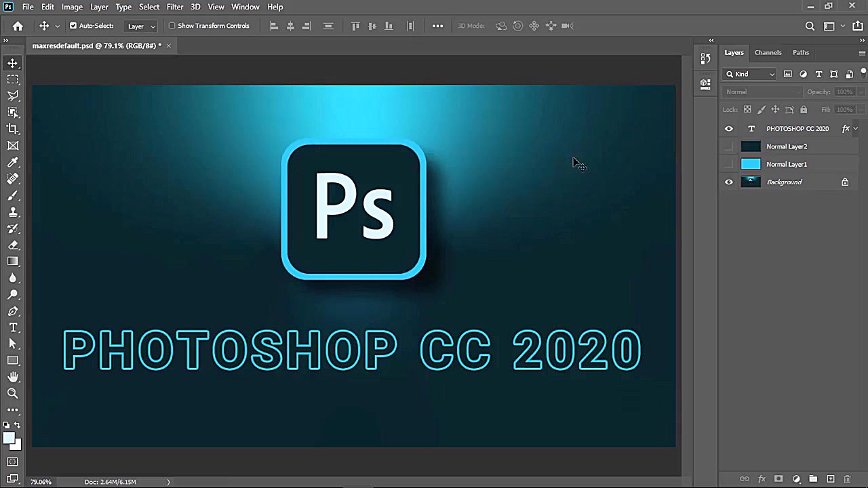Viewport: 868px width, 488px height.
Task: Change screen mode icon in toolbar
Action: (13, 479)
